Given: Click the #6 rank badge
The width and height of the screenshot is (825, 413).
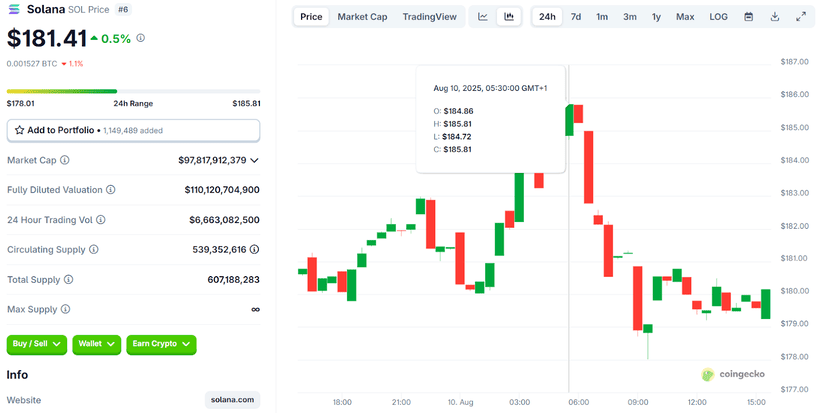Looking at the screenshot, I should point(123,9).
